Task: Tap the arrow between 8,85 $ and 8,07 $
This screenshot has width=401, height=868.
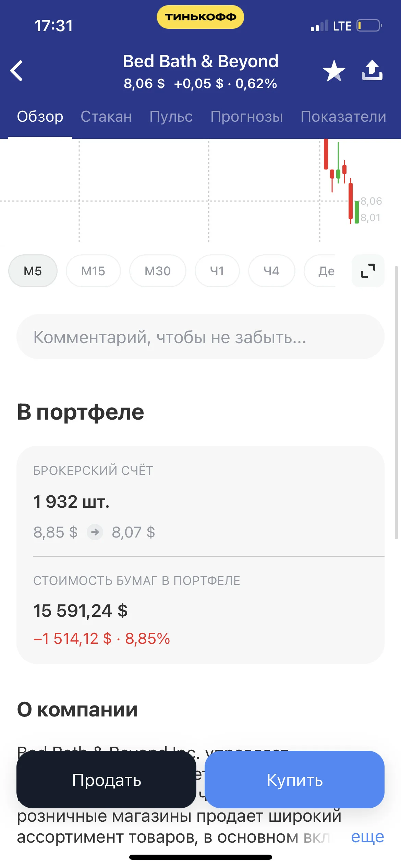Action: tap(95, 532)
